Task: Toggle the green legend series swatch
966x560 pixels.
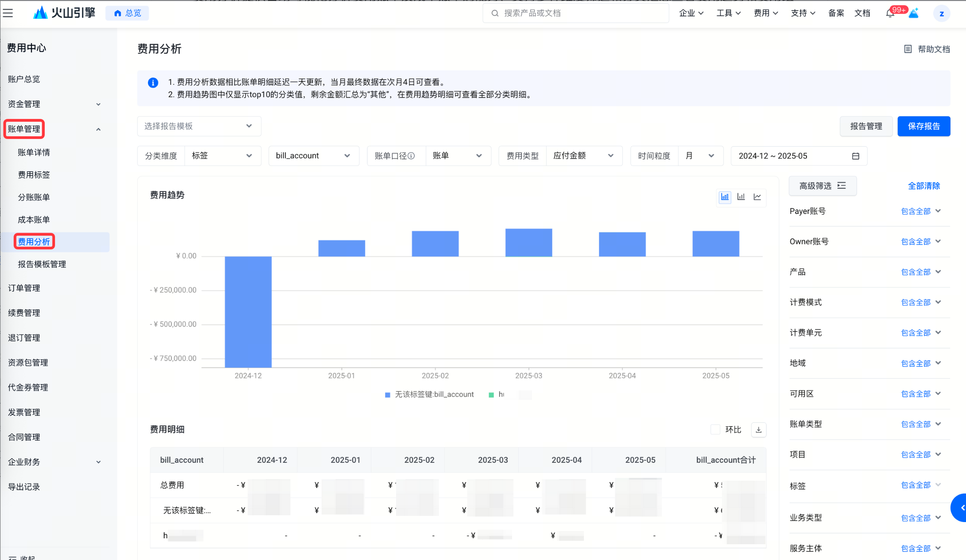Action: (x=491, y=395)
